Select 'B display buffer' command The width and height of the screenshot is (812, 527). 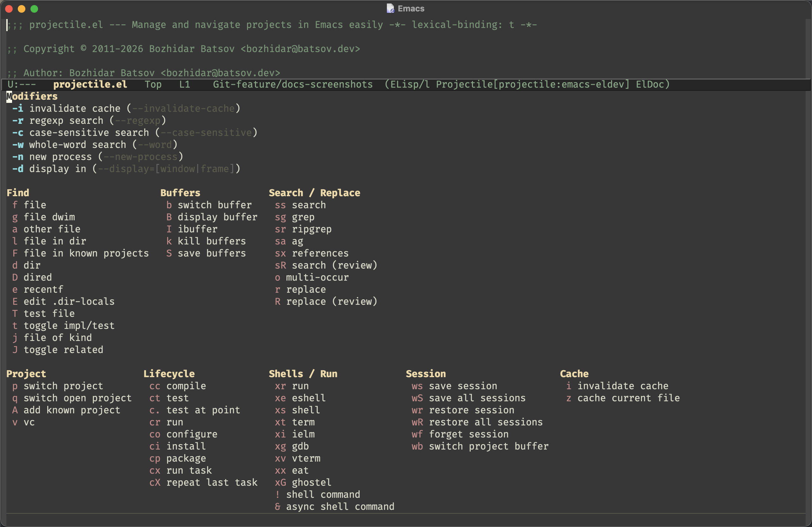point(212,217)
